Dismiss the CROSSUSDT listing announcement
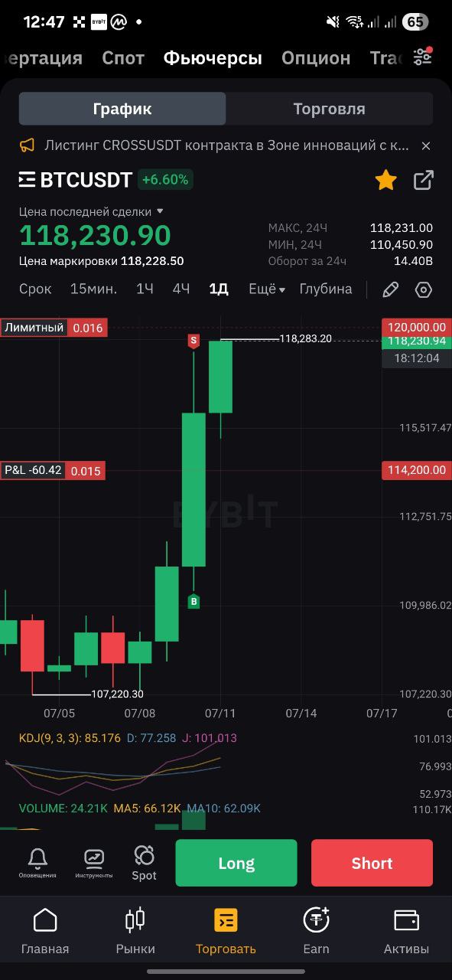 click(426, 145)
